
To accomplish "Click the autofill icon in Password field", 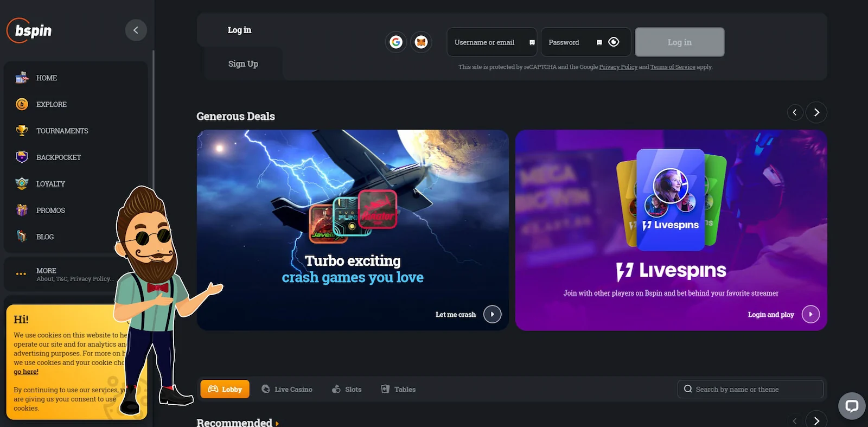I will pos(599,42).
